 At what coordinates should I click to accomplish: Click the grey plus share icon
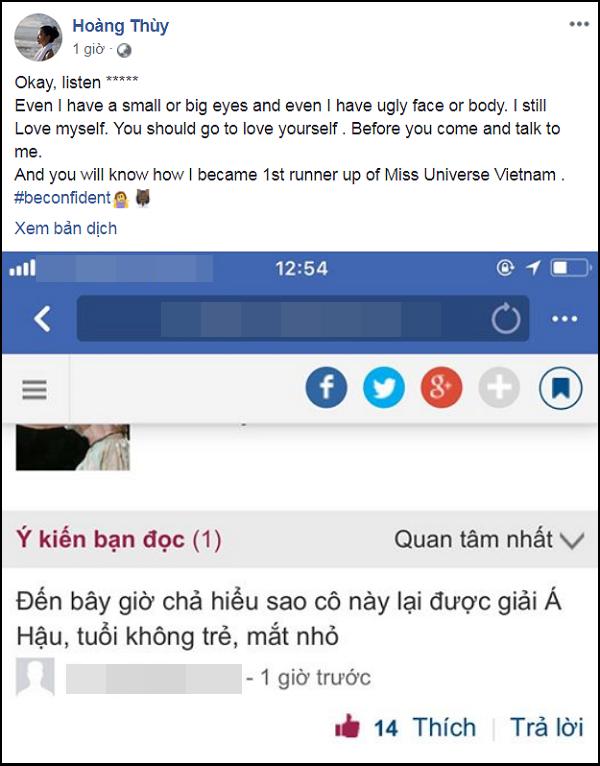(x=499, y=388)
